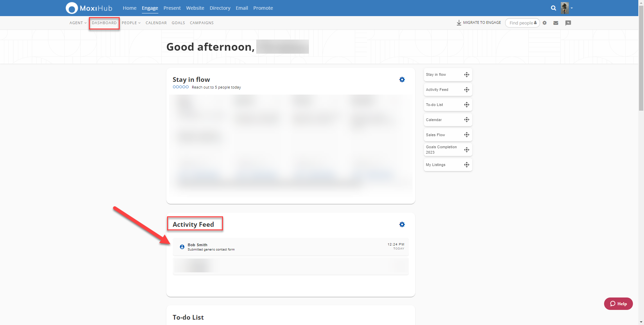644x325 pixels.
Task: Grab the move handle for Calendar
Action: pos(467,120)
